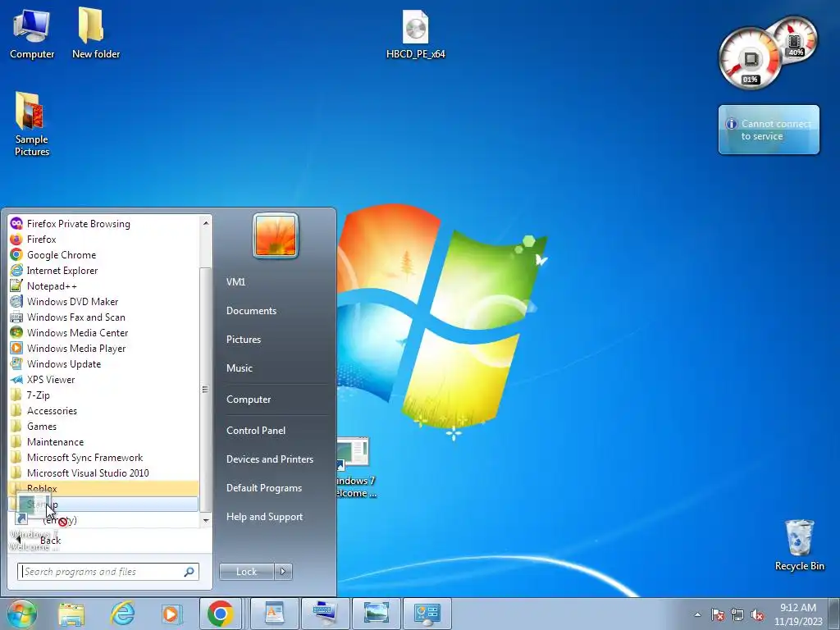Click the Action Center flag tray icon
The height and width of the screenshot is (630, 840).
pyautogui.click(x=717, y=614)
